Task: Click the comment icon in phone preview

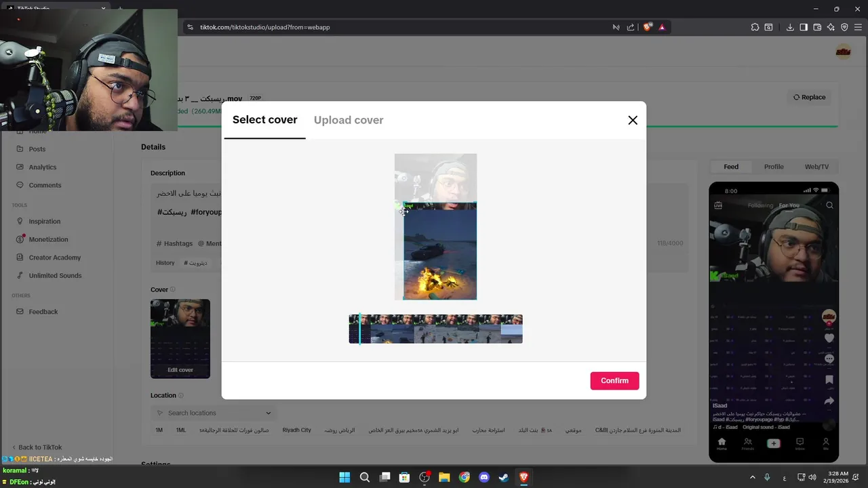Action: 829,359
